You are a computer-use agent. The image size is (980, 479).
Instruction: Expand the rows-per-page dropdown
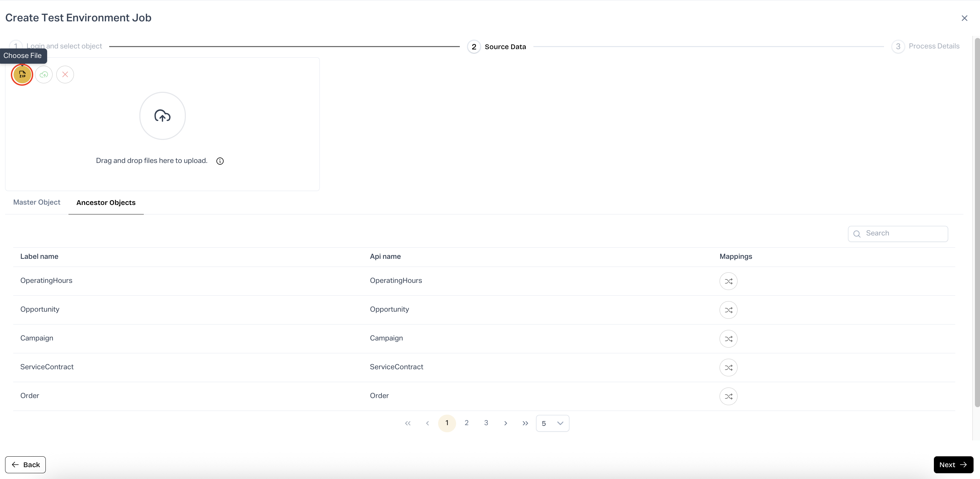pos(552,423)
